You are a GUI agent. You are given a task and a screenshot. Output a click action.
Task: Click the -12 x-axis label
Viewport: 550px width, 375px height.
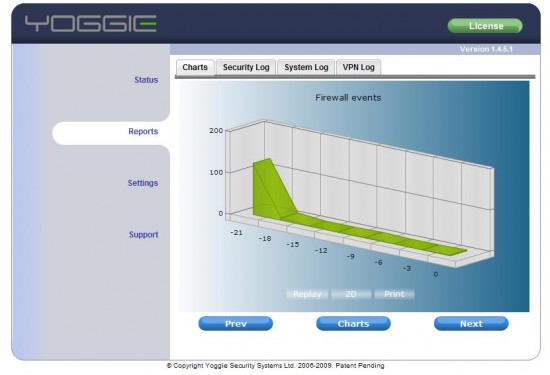pos(321,250)
